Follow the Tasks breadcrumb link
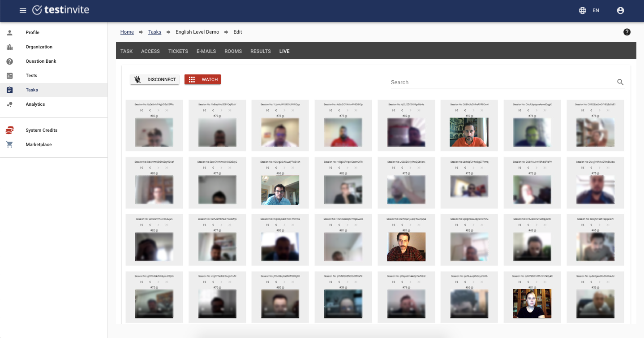The image size is (644, 338). 155,32
